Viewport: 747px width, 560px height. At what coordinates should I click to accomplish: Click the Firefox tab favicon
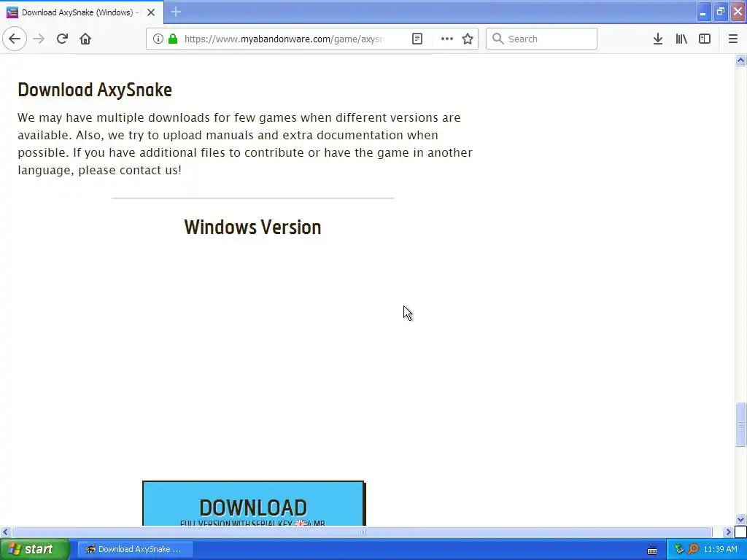click(x=12, y=12)
